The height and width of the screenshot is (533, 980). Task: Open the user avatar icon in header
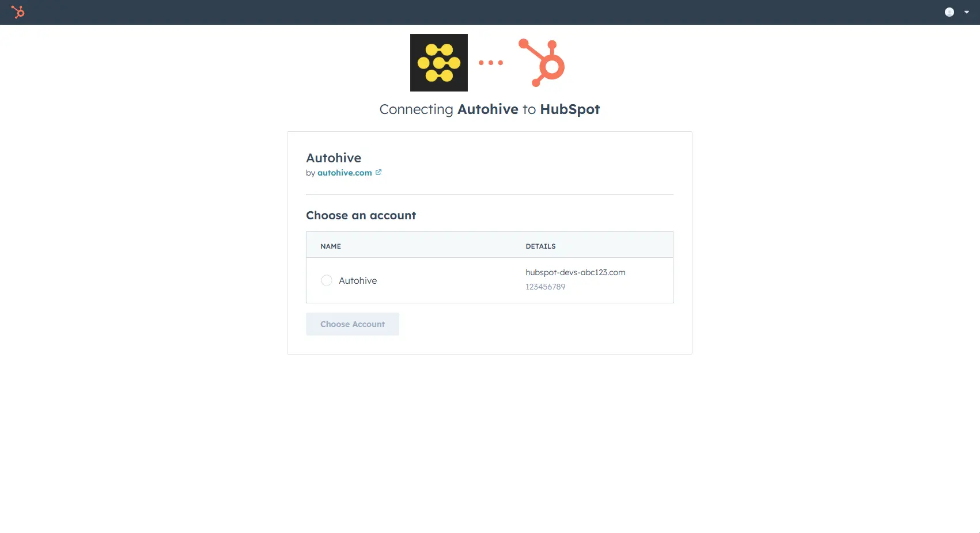pyautogui.click(x=949, y=12)
